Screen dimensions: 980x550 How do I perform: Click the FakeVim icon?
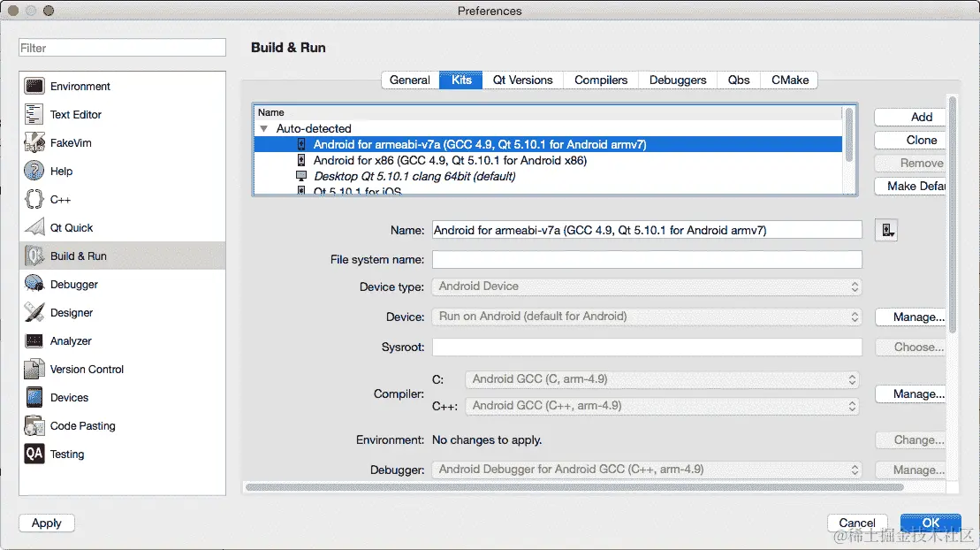pyautogui.click(x=34, y=142)
